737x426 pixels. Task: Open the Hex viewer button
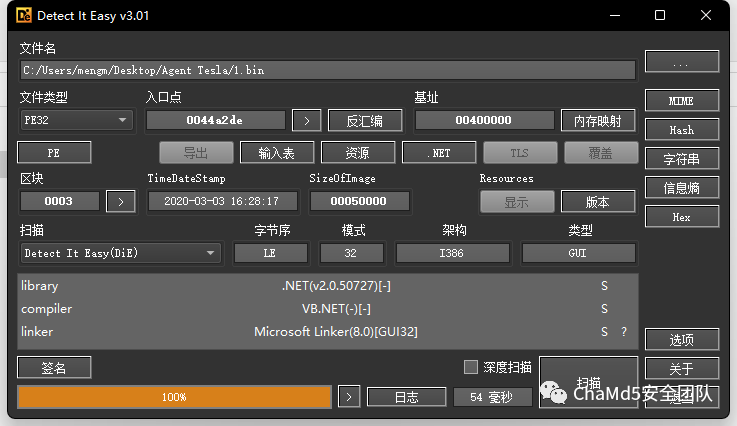682,217
